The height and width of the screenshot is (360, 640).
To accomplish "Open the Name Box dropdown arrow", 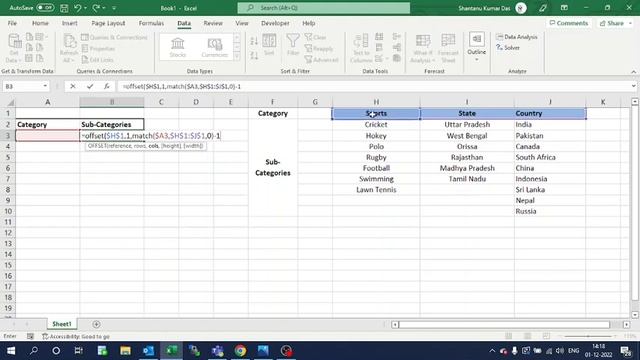I will pyautogui.click(x=45, y=86).
